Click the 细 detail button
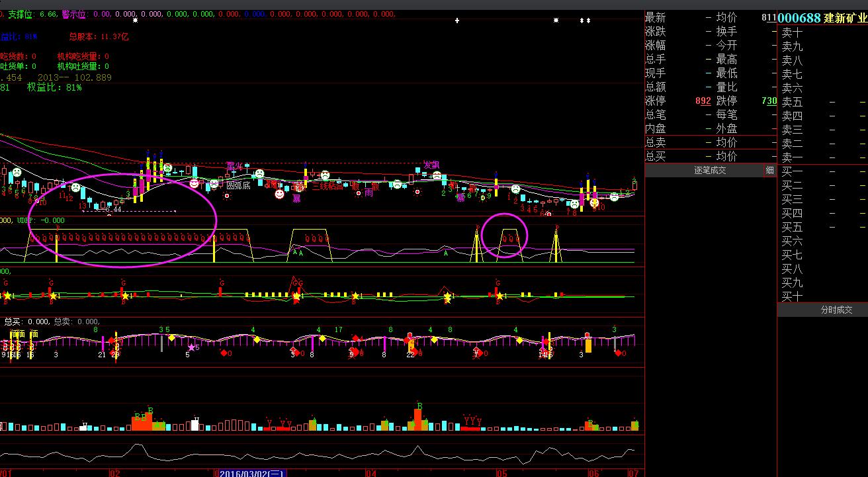This screenshot has width=868, height=477. point(769,170)
